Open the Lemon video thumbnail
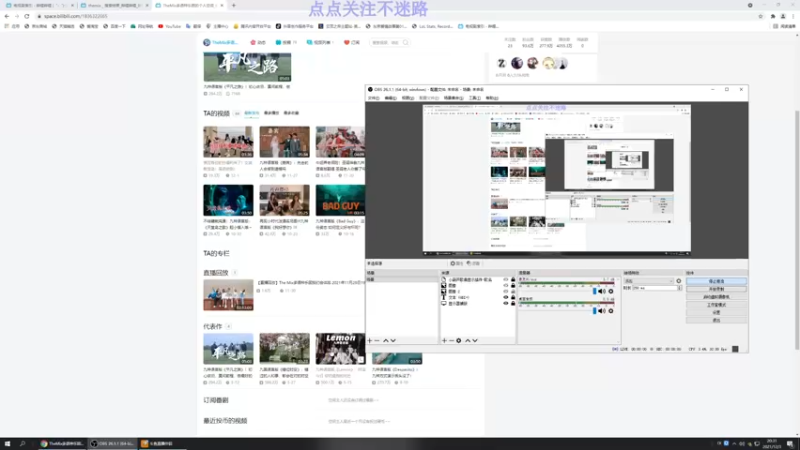The width and height of the screenshot is (800, 450). click(x=340, y=348)
